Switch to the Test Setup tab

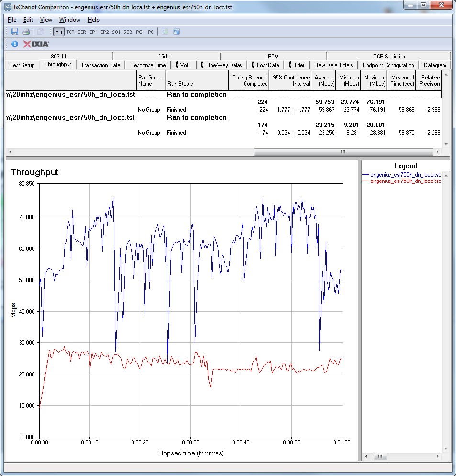tap(22, 65)
